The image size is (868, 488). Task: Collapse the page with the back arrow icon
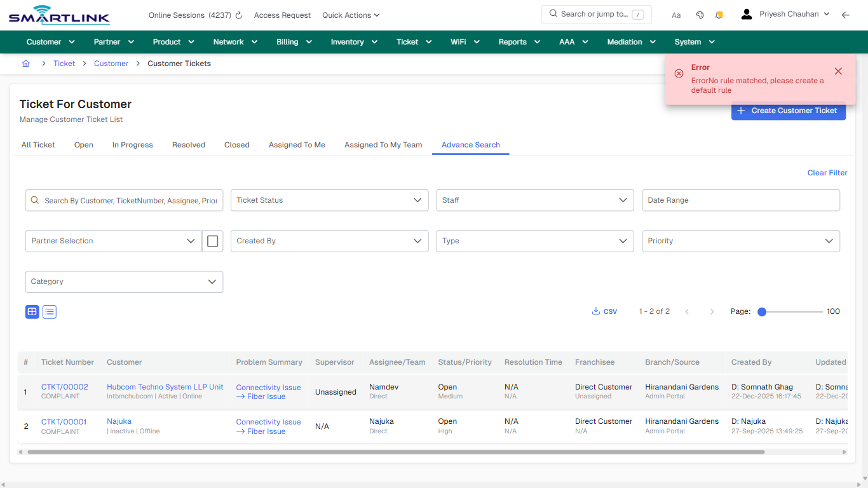845,14
